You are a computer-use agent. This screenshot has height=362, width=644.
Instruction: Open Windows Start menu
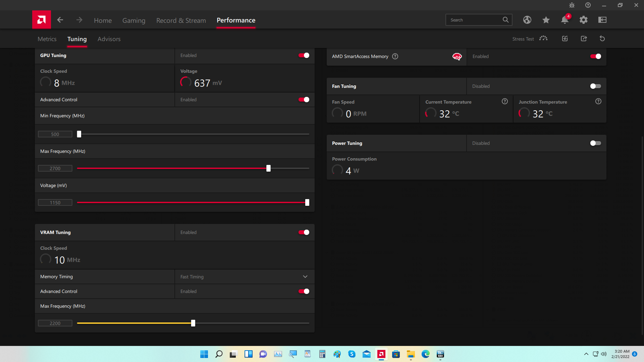point(204,354)
